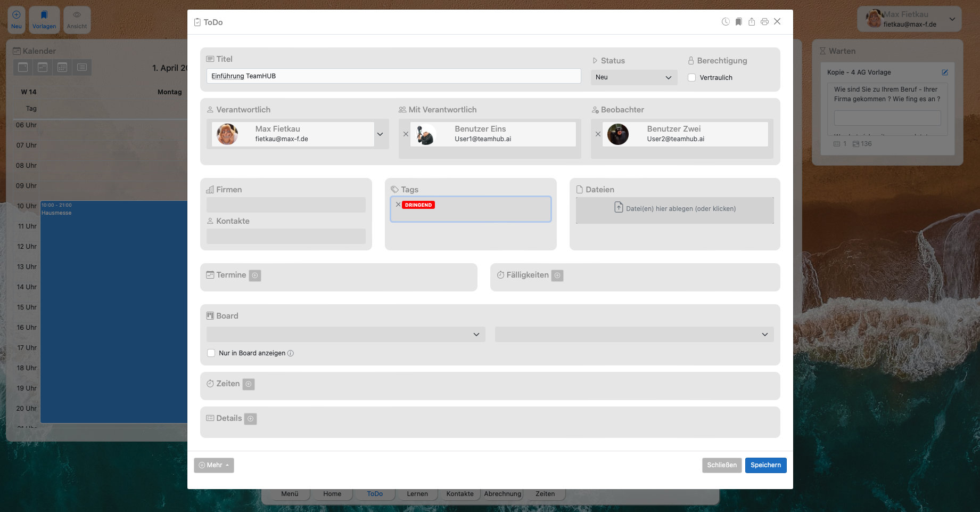Remove the DRINGEND tag

coord(398,205)
